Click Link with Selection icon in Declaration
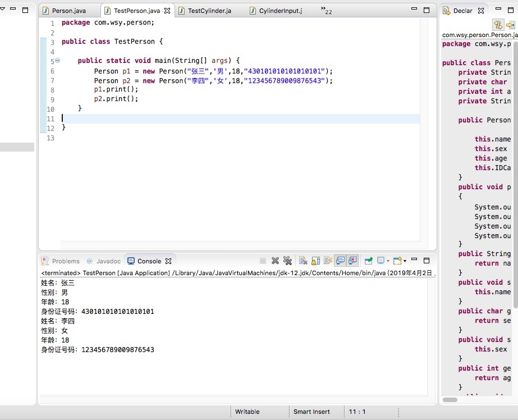This screenshot has height=420, width=518. click(498, 25)
